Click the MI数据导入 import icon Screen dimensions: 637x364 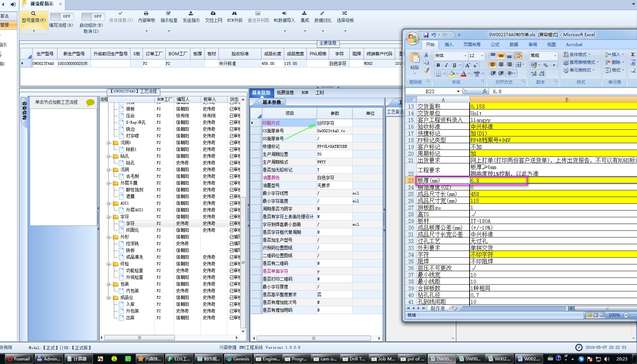(x=284, y=13)
